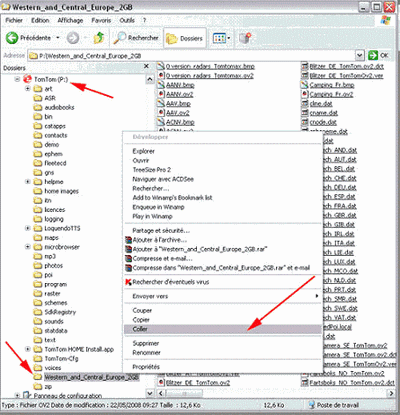Choose Copier in the context menu
The image size is (400, 415).
pyautogui.click(x=141, y=320)
